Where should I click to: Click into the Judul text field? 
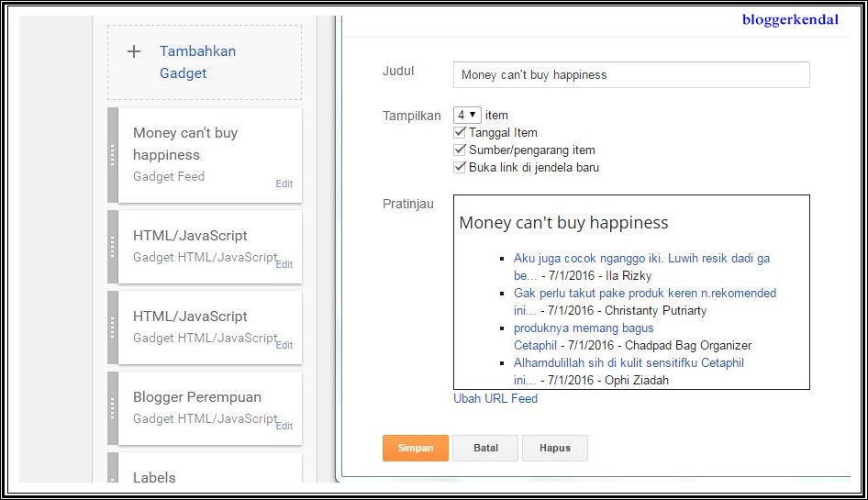tap(631, 75)
